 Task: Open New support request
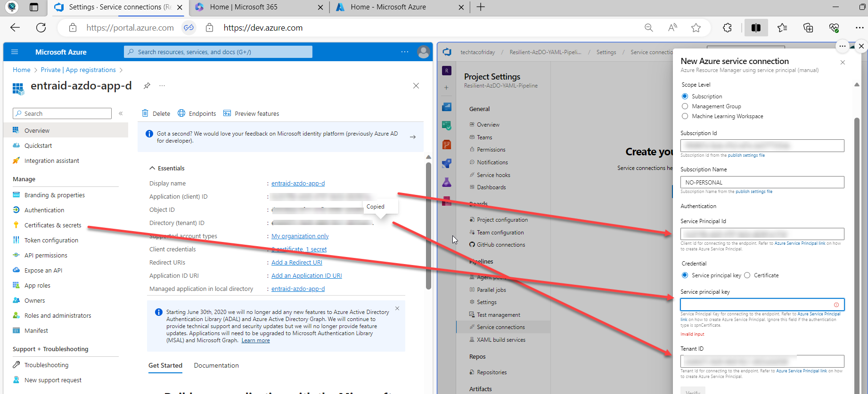tap(53, 380)
